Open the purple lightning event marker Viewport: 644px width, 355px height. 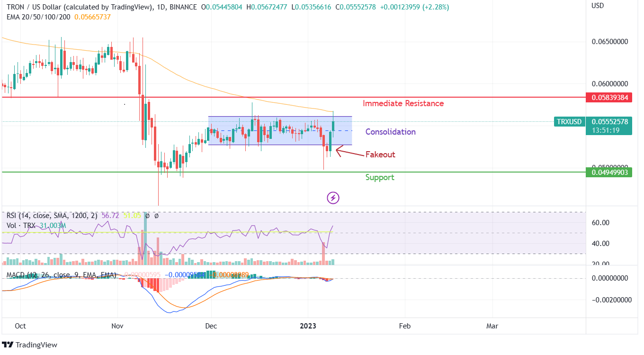[333, 198]
